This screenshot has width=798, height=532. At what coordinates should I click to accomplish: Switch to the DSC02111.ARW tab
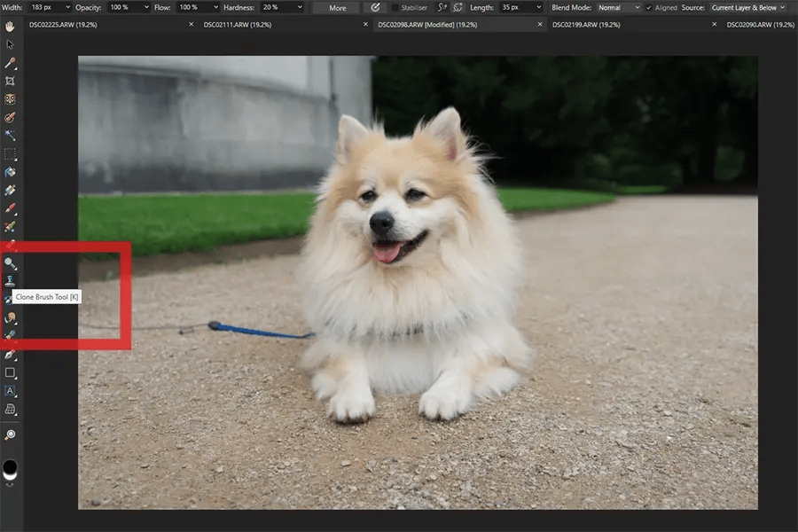238,25
